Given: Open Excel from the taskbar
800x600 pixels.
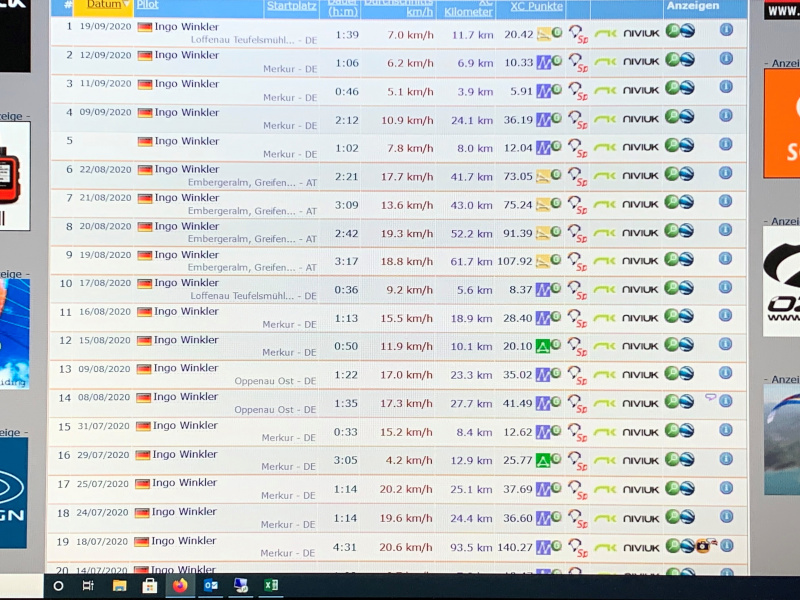Looking at the screenshot, I should [x=271, y=585].
